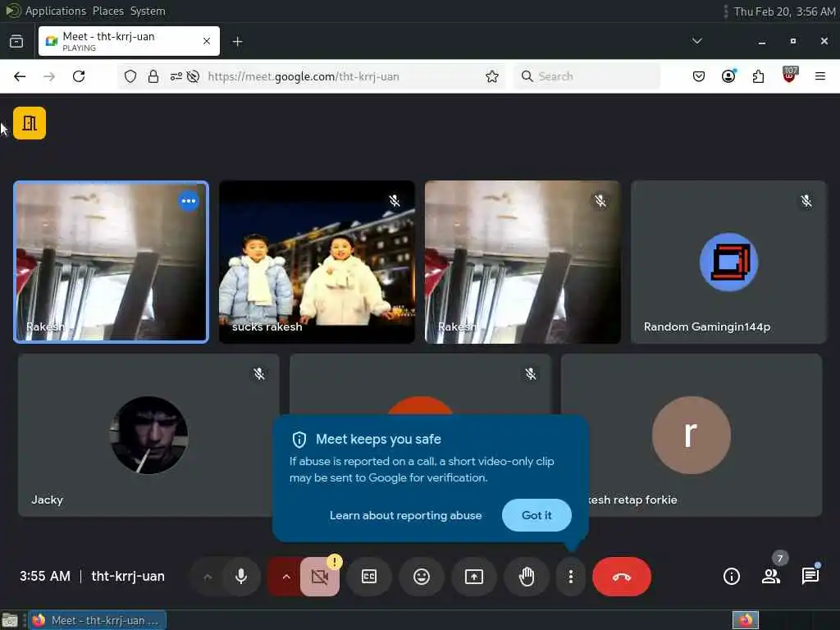Click Random Gamingin144p avatar

(x=728, y=262)
